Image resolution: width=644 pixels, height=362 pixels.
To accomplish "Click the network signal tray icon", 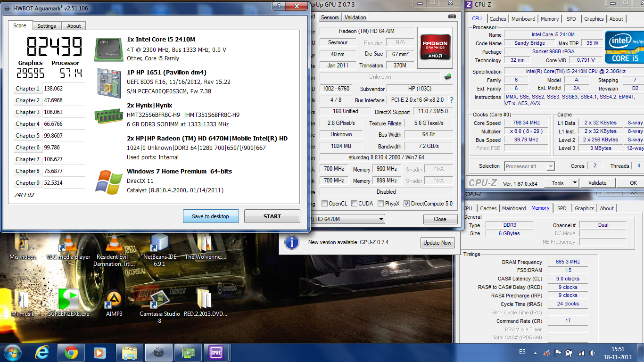I will click(581, 353).
